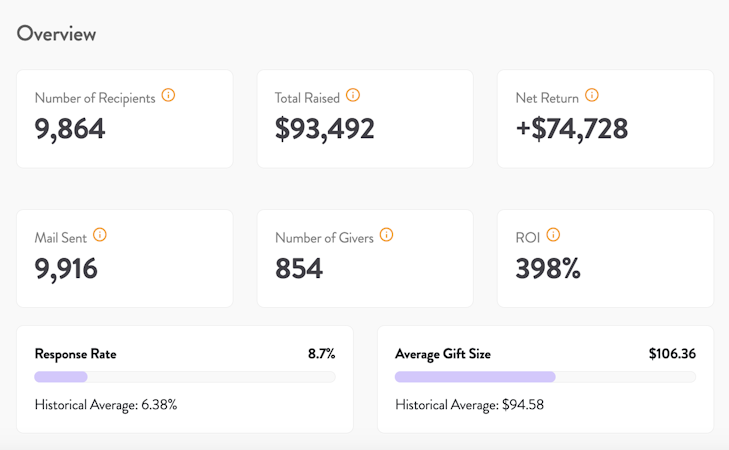
Task: Click info icon beside Number of Recipients
Action: 168,96
